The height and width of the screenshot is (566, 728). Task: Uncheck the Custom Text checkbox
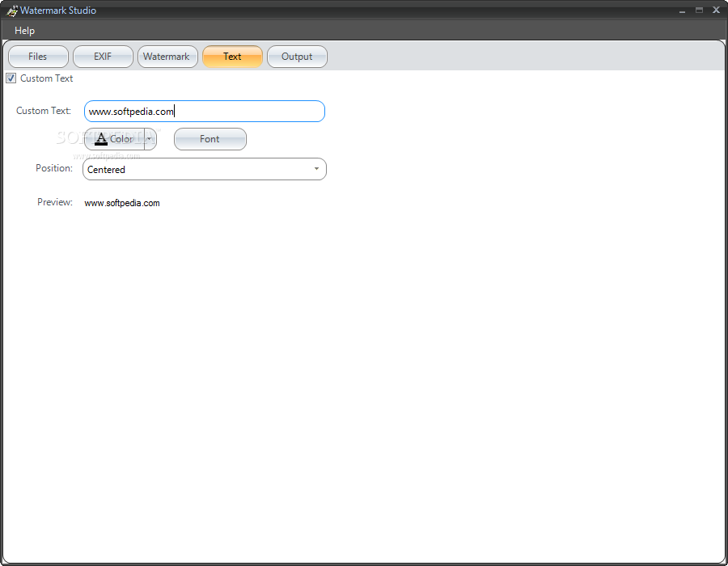tap(11, 78)
